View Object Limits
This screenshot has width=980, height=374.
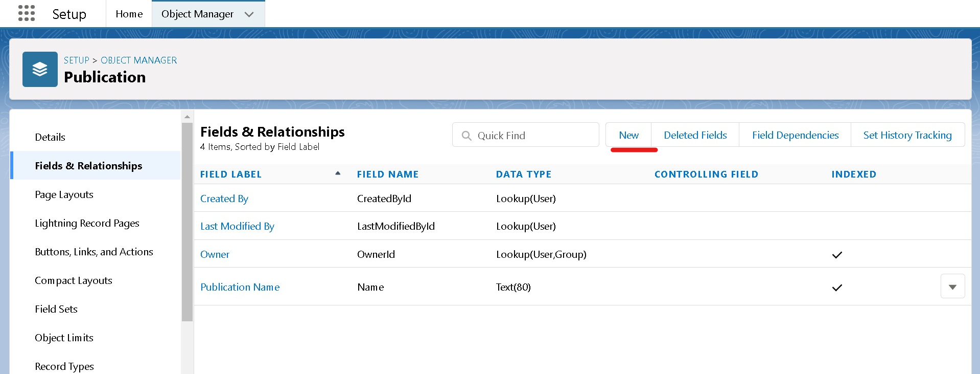[x=64, y=338]
